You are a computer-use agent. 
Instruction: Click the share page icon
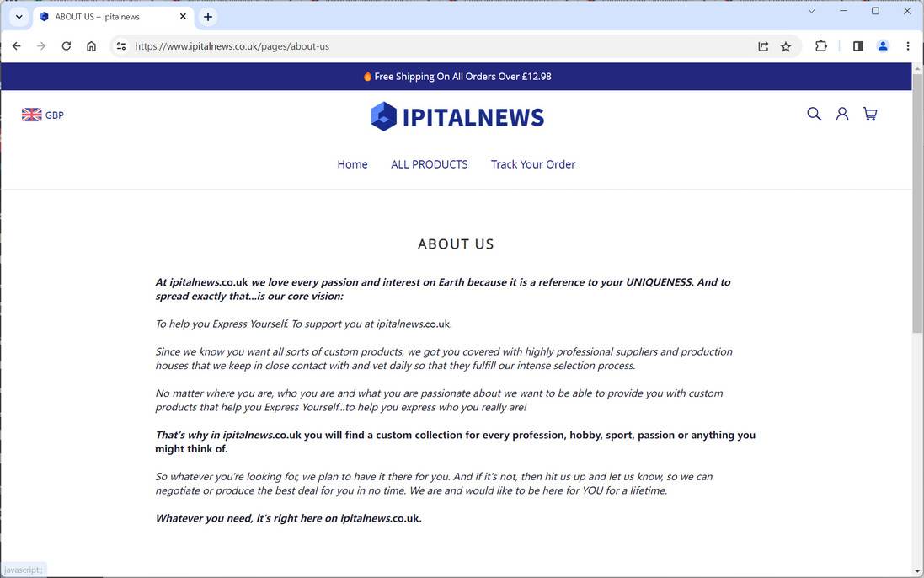(x=762, y=46)
